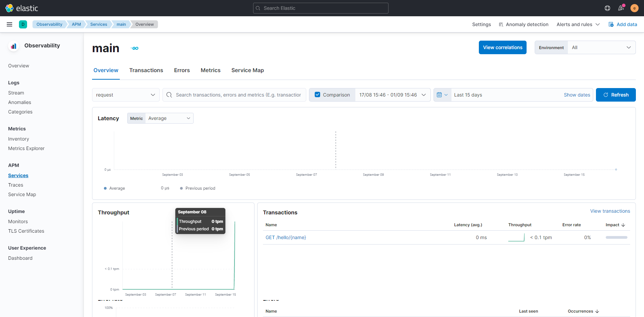Open sidebar Service Map link
This screenshot has width=644, height=317.
[x=22, y=194]
